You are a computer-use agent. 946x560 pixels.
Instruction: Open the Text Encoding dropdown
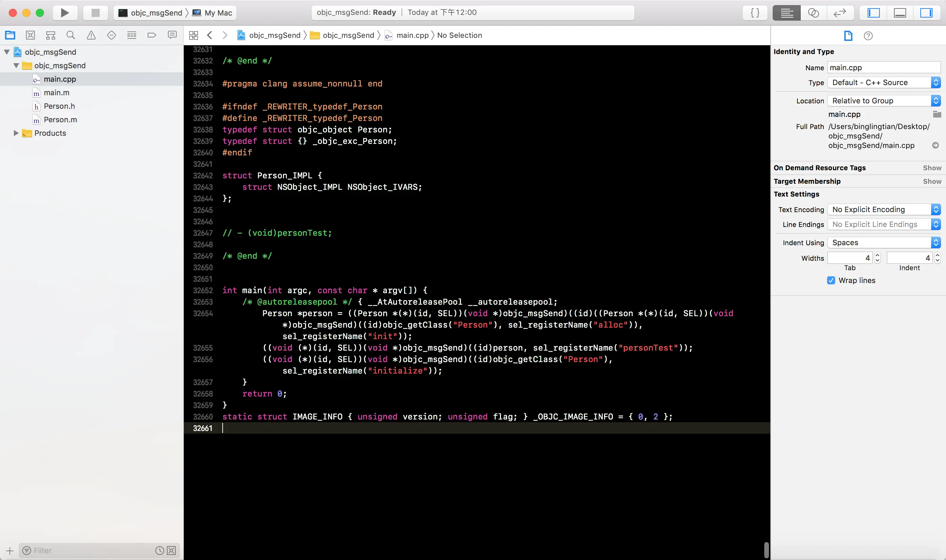pos(883,209)
